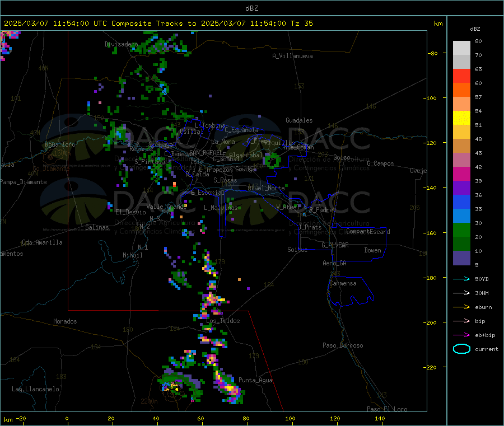Screen dimensions: 504x426
Task: Click the G_Campos place label
Action: point(381,163)
